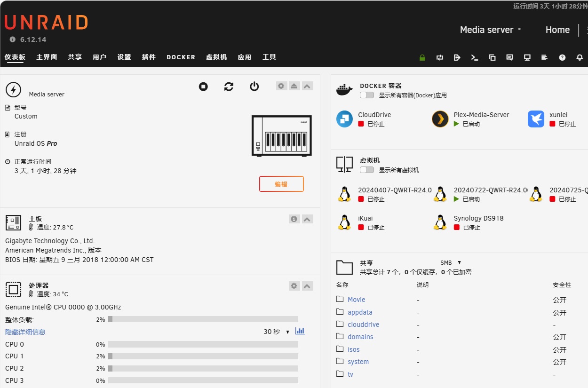Click 隐藏详细信息 hide details link
This screenshot has width=588, height=388.
pos(25,332)
